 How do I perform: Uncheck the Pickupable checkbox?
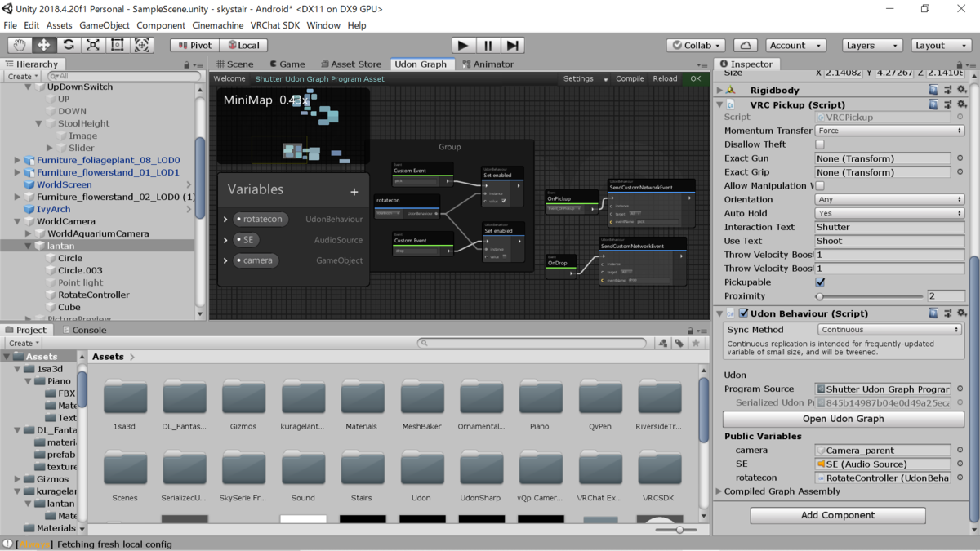[820, 282]
